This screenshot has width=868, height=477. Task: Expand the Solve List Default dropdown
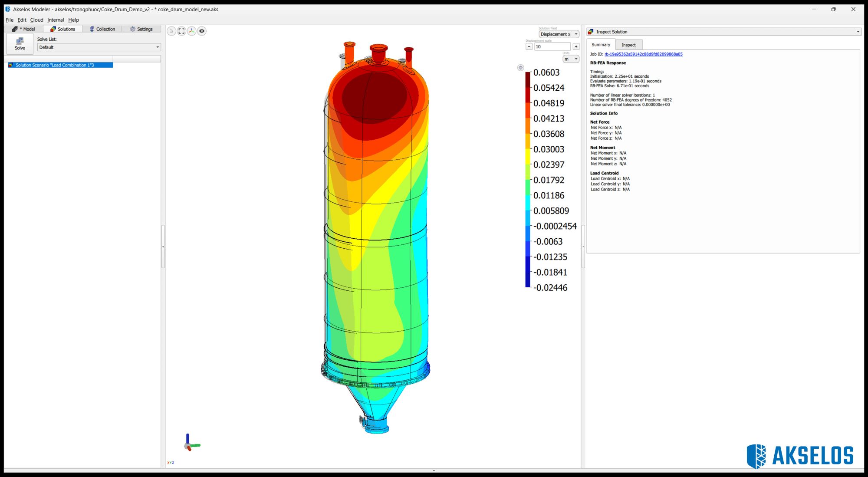click(x=99, y=47)
